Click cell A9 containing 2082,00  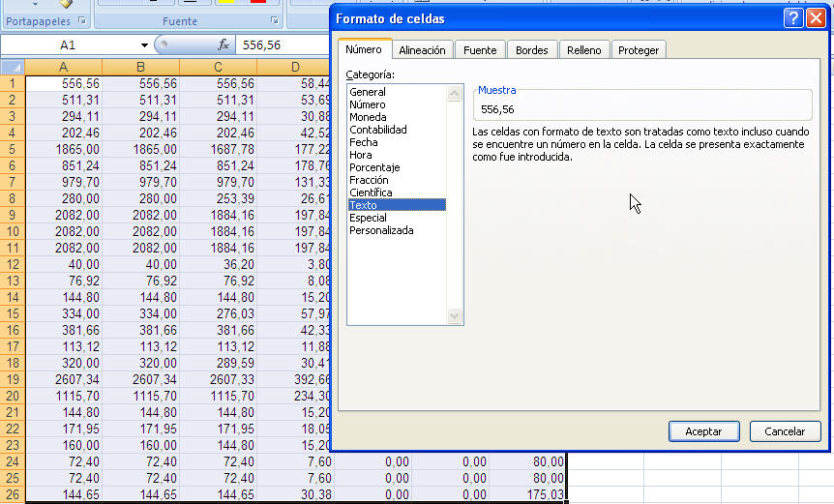[63, 216]
